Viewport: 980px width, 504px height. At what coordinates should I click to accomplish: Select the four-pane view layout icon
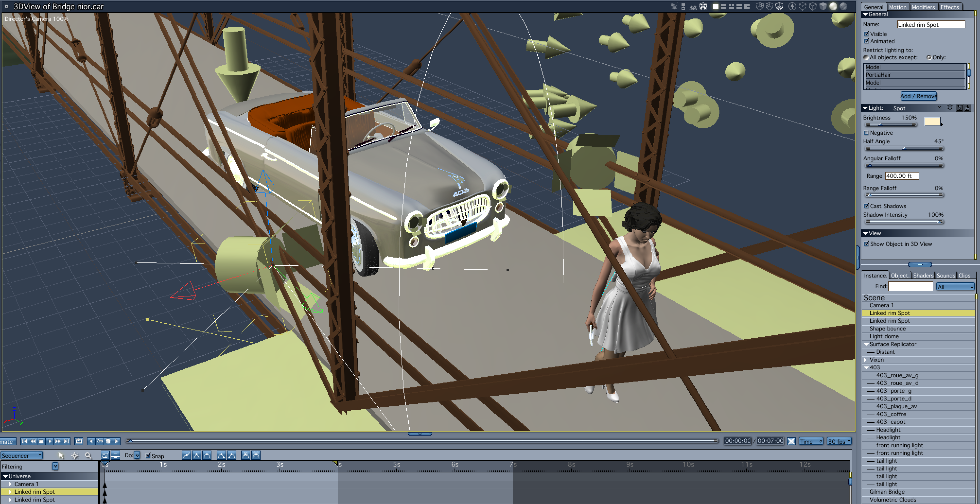739,7
